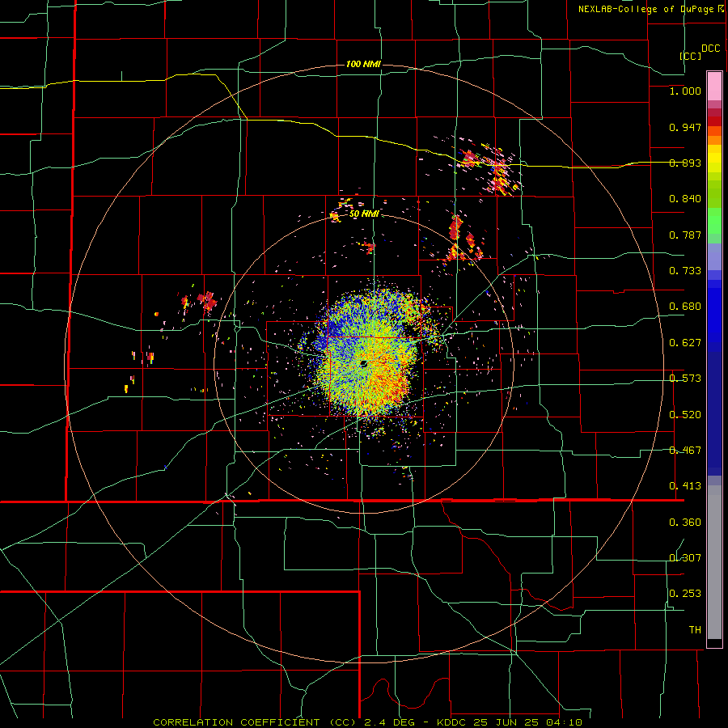Click the 0.787 legend value
Viewport: 728px width, 728px height.
coord(685,235)
